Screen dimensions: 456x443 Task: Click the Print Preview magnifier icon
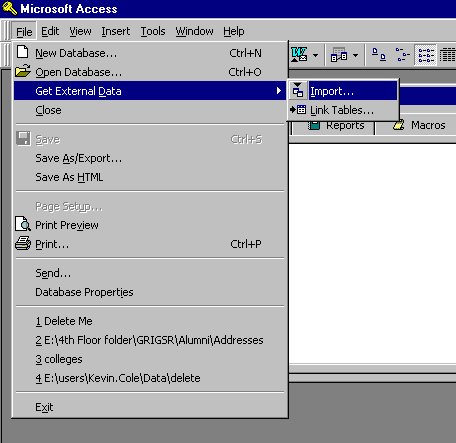click(23, 224)
